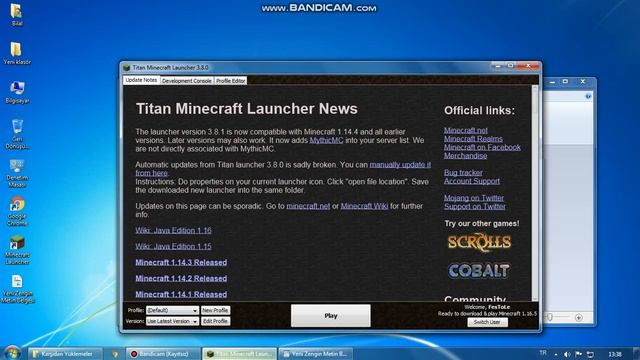Open the Action Center flag tray icon
640x360 pixels.
click(579, 354)
